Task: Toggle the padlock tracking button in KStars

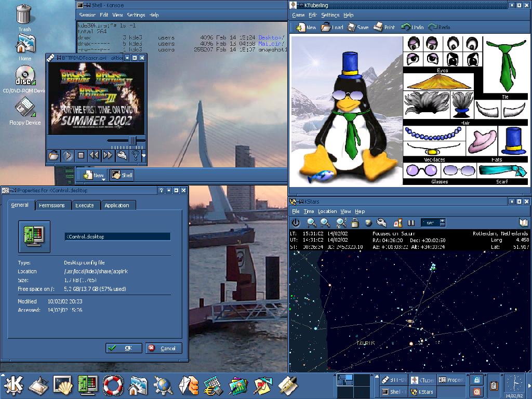Action: (355, 222)
